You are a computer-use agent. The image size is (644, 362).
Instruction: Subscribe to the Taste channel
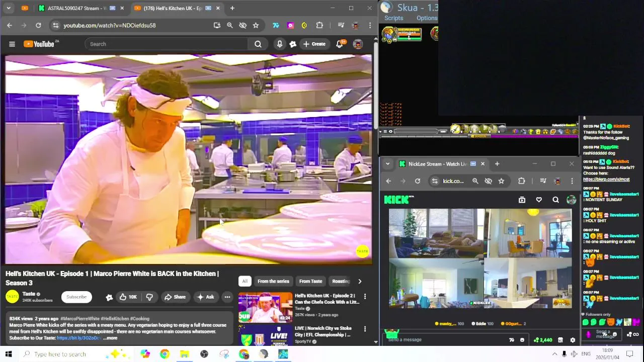[76, 297]
